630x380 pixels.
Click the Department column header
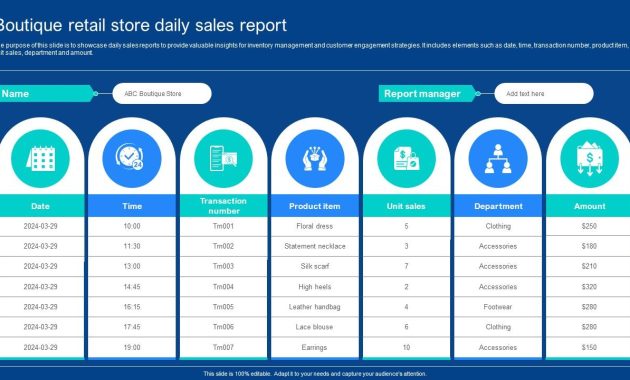pyautogui.click(x=498, y=206)
